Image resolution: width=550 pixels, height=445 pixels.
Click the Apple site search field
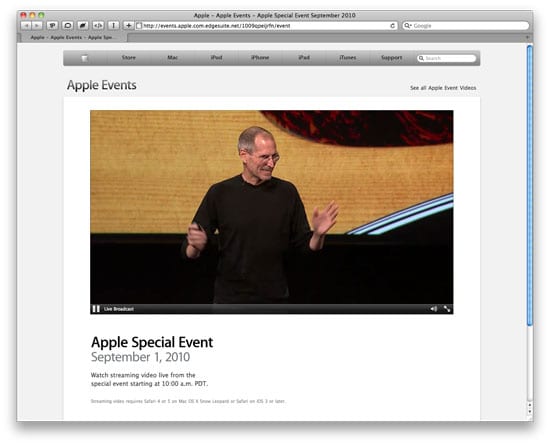(447, 58)
